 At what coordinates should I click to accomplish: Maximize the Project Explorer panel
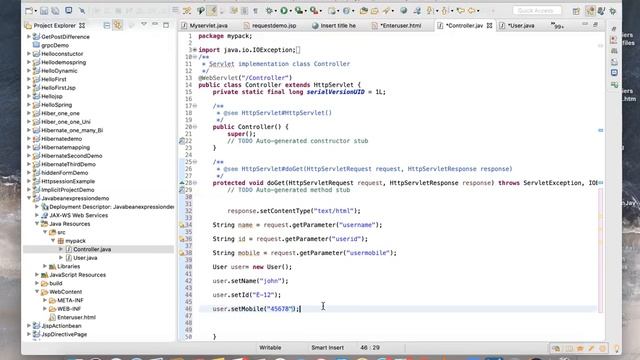click(166, 25)
